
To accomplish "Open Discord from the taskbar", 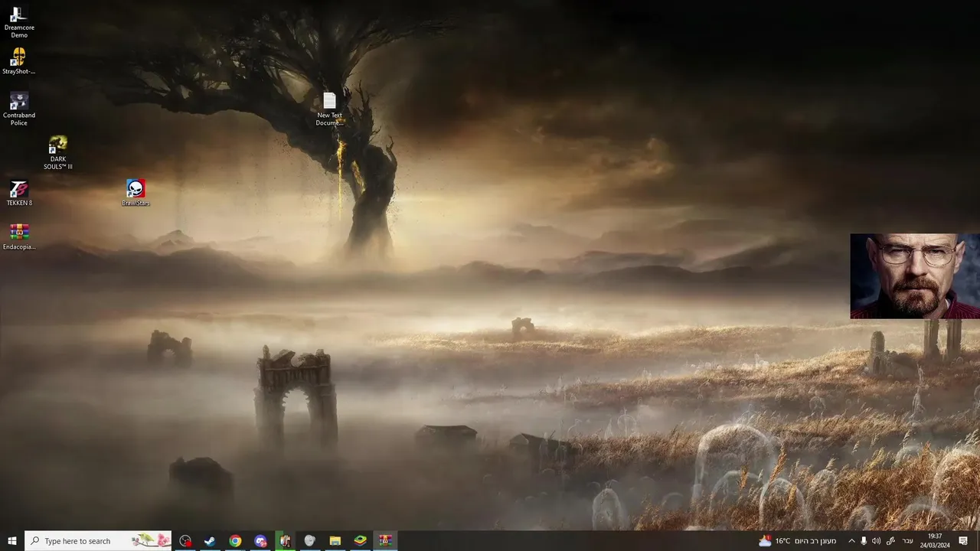I will click(x=260, y=541).
